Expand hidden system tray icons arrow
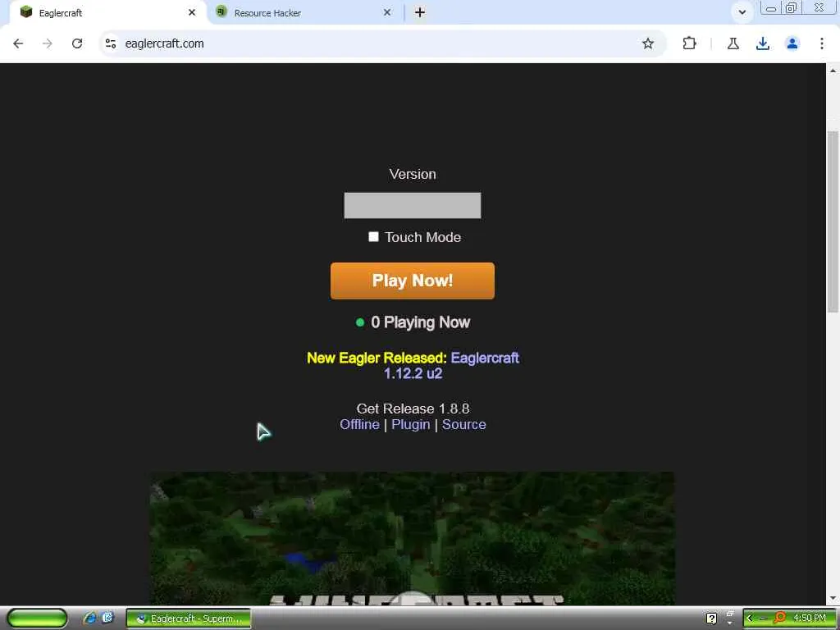 (x=750, y=619)
